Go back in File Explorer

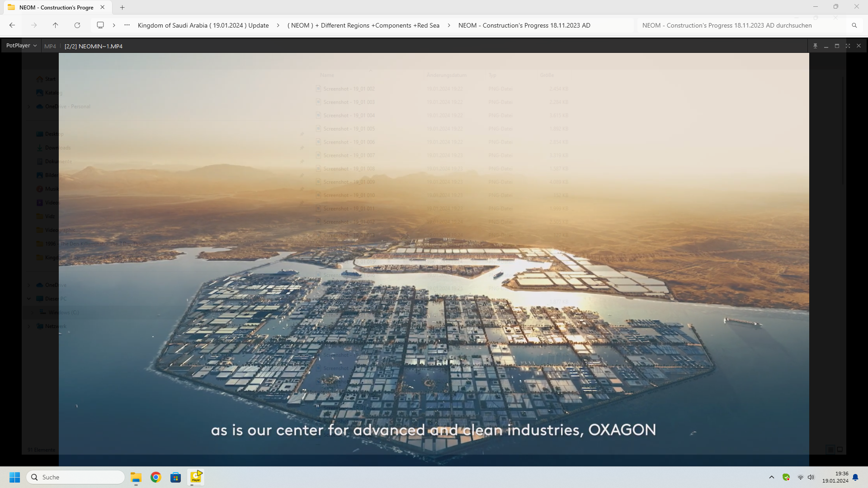click(x=12, y=25)
